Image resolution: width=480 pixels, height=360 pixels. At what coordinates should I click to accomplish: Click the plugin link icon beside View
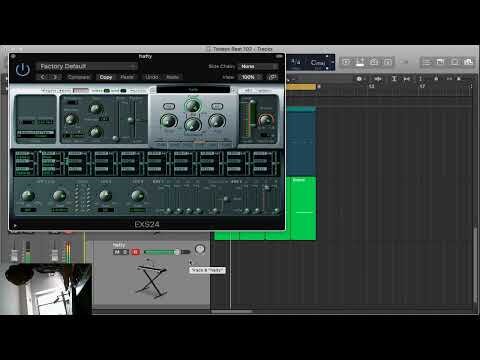pyautogui.click(x=273, y=77)
